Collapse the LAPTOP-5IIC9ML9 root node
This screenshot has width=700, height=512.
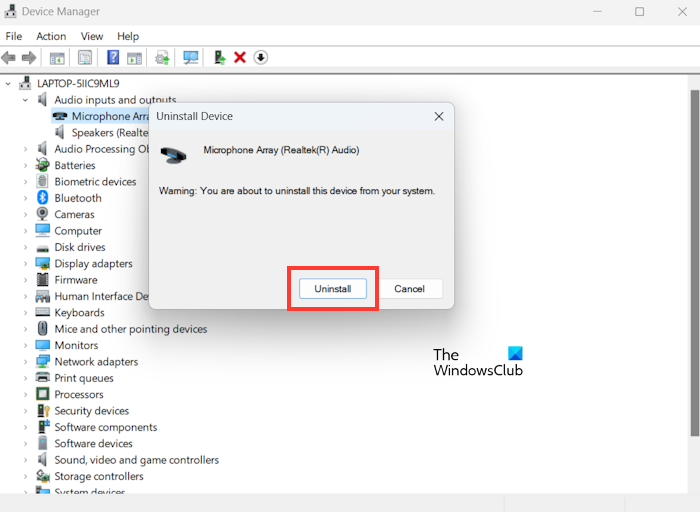tap(8, 83)
